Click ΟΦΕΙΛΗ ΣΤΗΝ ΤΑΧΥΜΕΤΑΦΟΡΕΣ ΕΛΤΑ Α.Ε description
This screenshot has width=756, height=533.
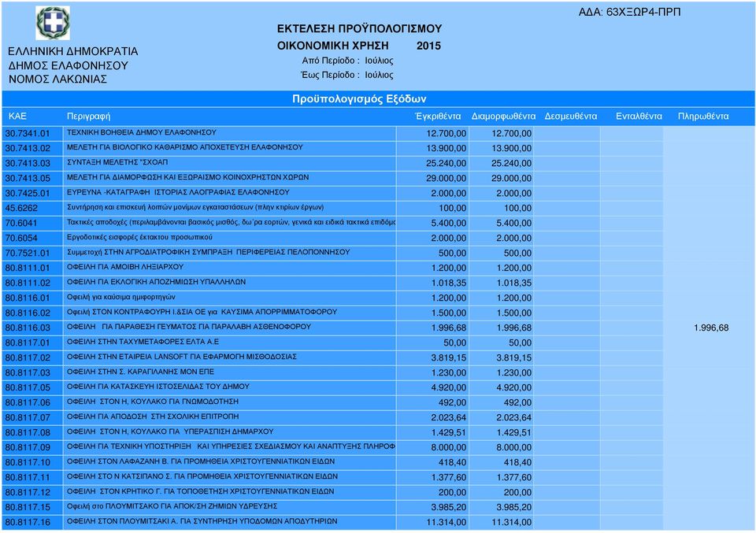coord(143,342)
